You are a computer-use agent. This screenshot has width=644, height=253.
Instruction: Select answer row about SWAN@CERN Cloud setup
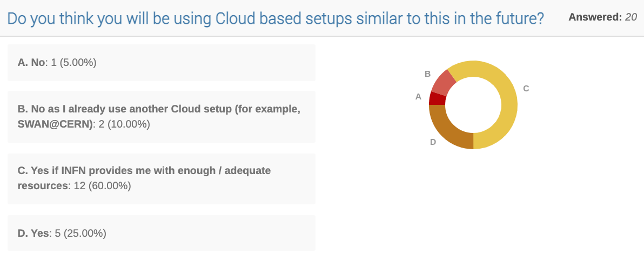[162, 117]
